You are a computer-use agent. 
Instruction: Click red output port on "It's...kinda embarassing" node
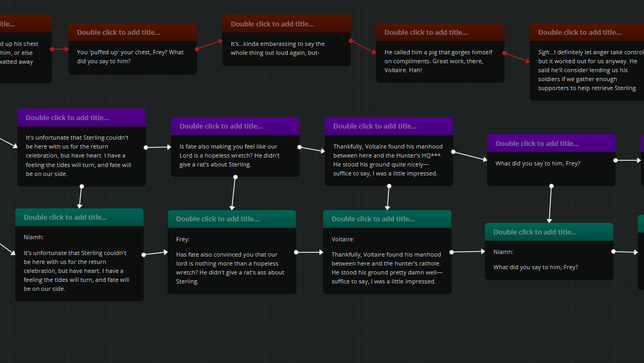point(350,40)
